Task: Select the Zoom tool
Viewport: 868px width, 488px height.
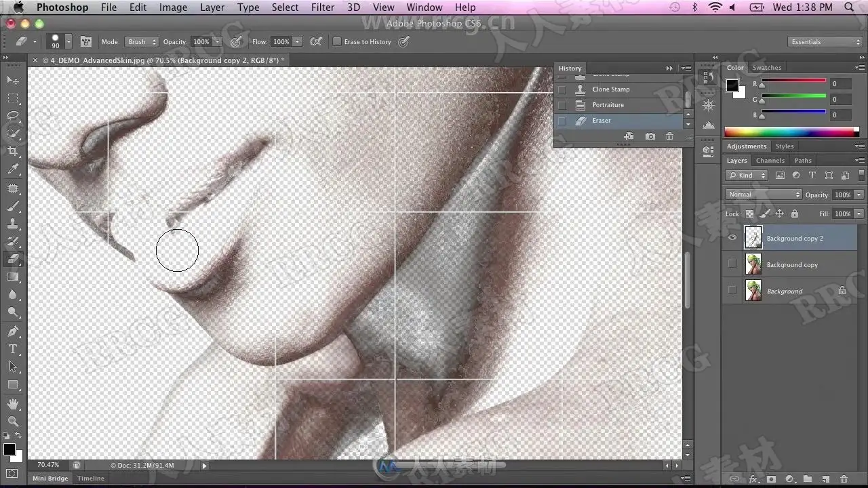Action: click(13, 421)
